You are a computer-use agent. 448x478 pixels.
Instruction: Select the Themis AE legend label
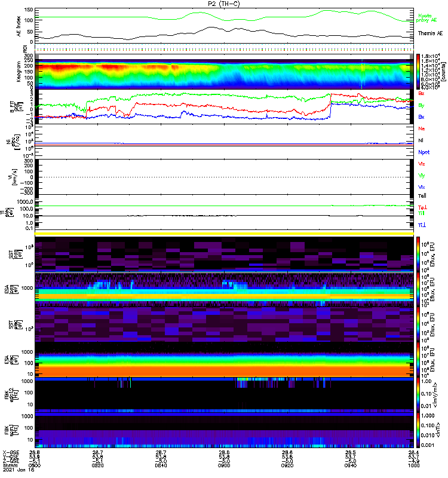(x=430, y=33)
